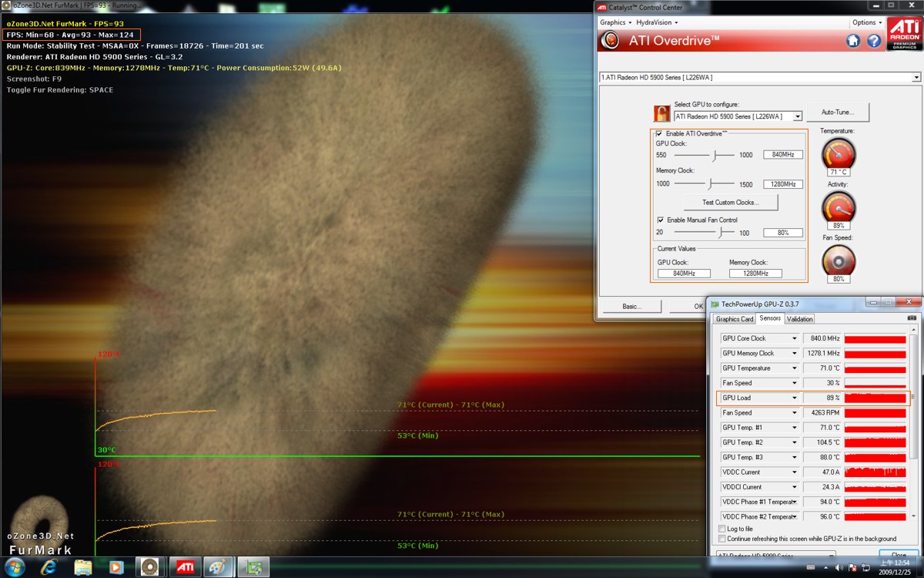Click the Overdrive lock icon

(661, 113)
